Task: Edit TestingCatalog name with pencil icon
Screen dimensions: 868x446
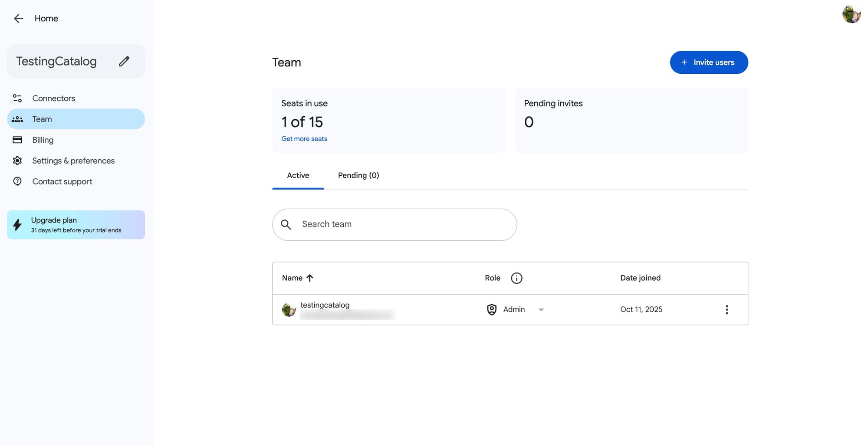Action: point(124,61)
